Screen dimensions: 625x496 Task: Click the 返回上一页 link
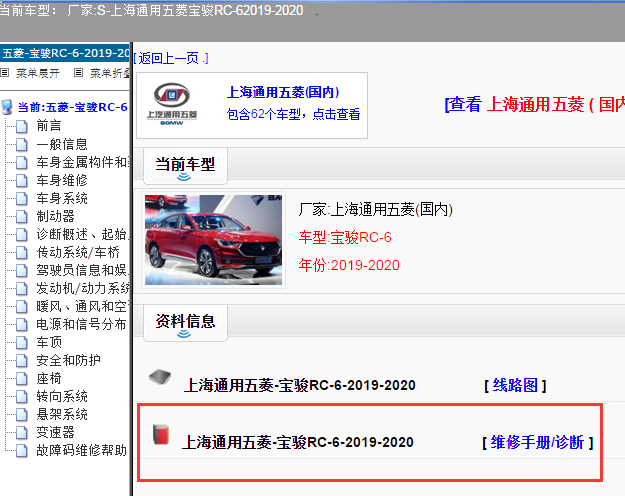click(171, 59)
